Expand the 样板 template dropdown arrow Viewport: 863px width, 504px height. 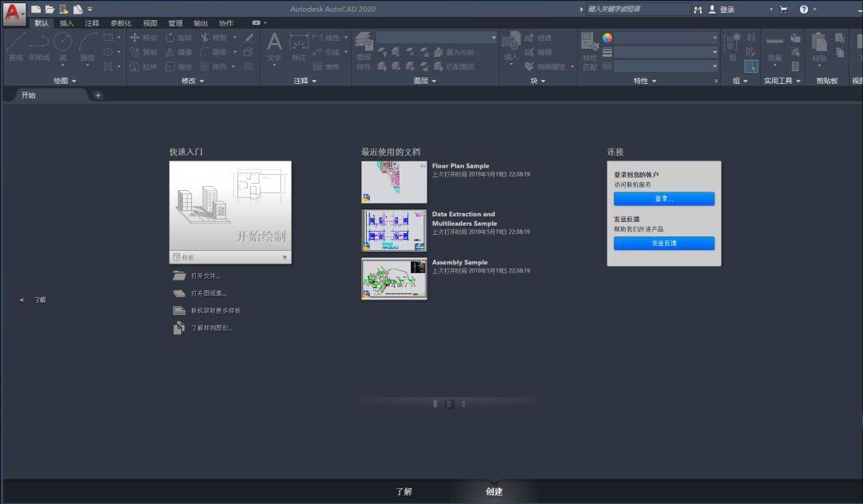pyautogui.click(x=284, y=257)
